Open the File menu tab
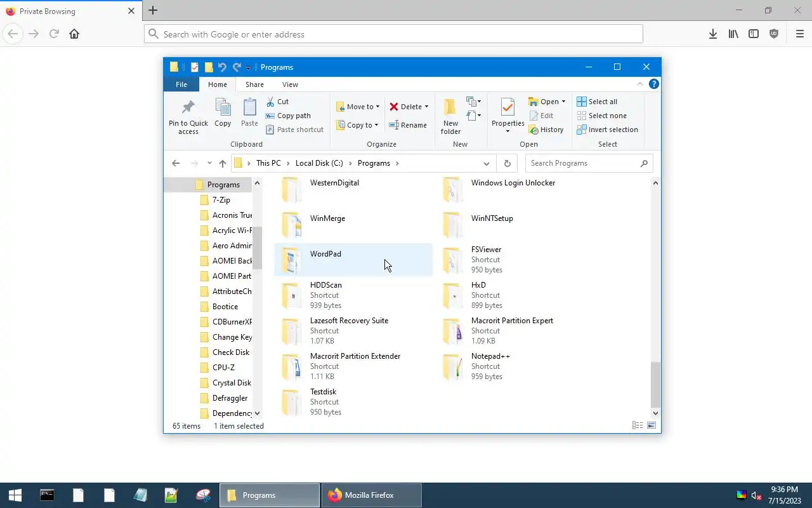The height and width of the screenshot is (508, 812). pos(181,84)
